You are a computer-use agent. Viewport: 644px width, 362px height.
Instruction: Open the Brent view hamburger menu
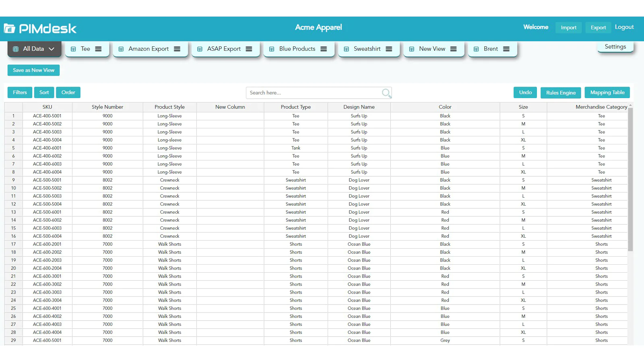click(506, 49)
